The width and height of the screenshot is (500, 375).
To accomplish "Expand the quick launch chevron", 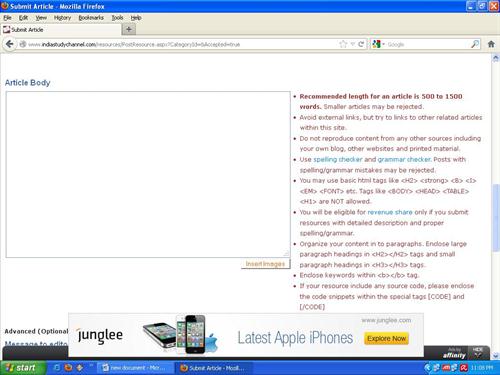I will (x=91, y=365).
